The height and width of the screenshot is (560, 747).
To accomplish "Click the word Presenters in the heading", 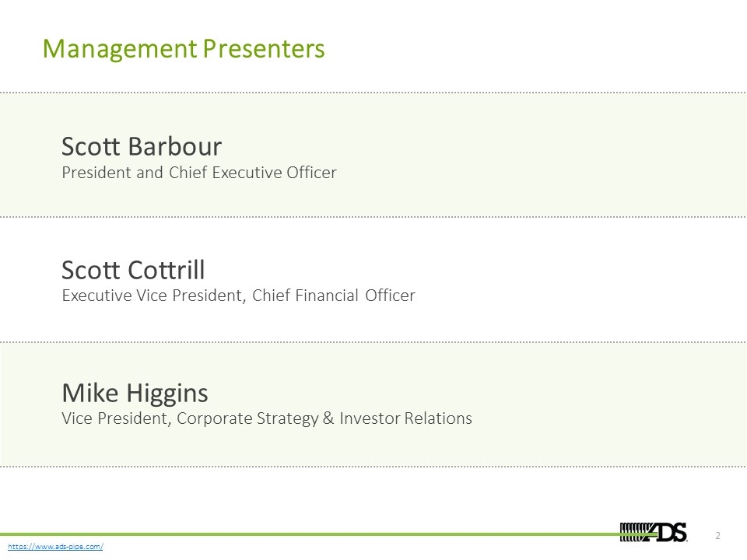I will click(x=264, y=49).
